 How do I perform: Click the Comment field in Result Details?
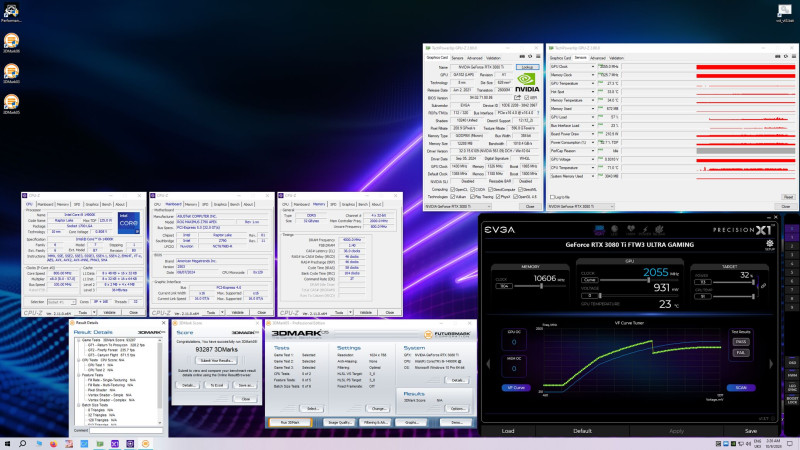126,431
